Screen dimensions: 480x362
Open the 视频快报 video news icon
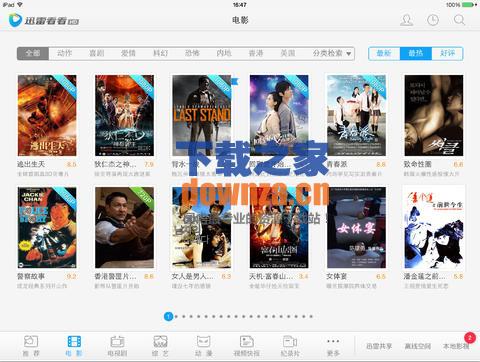coord(247,341)
